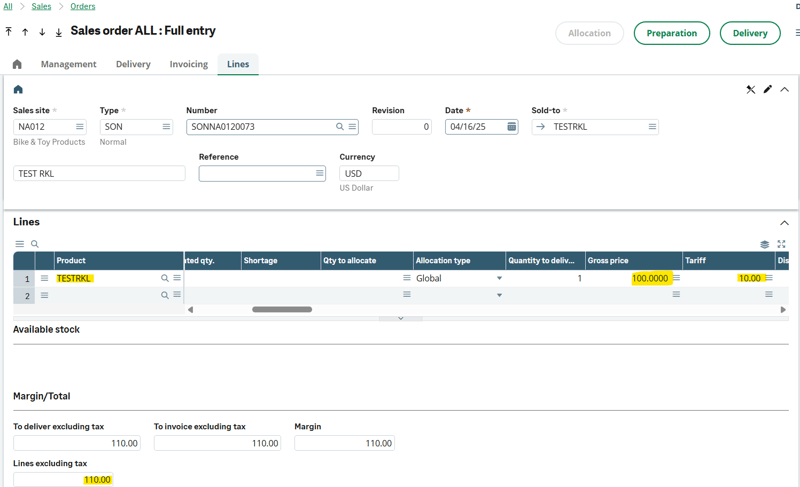Click the tools icon in header panel
The image size is (800, 487).
[x=751, y=90]
